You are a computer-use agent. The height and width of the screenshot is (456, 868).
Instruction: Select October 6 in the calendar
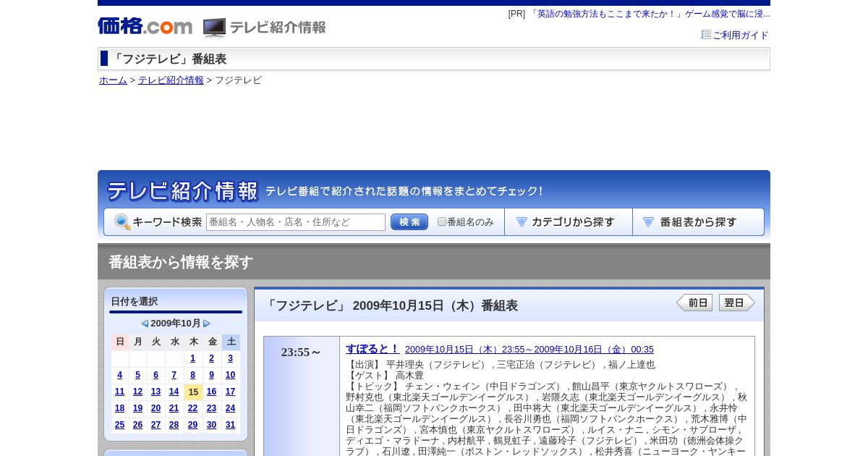pyautogui.click(x=156, y=375)
